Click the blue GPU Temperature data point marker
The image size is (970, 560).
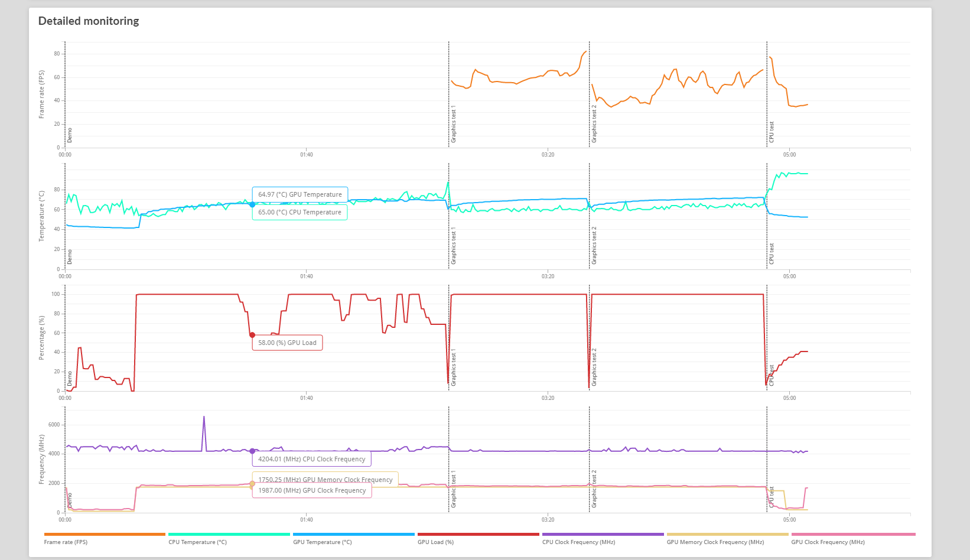pos(252,204)
